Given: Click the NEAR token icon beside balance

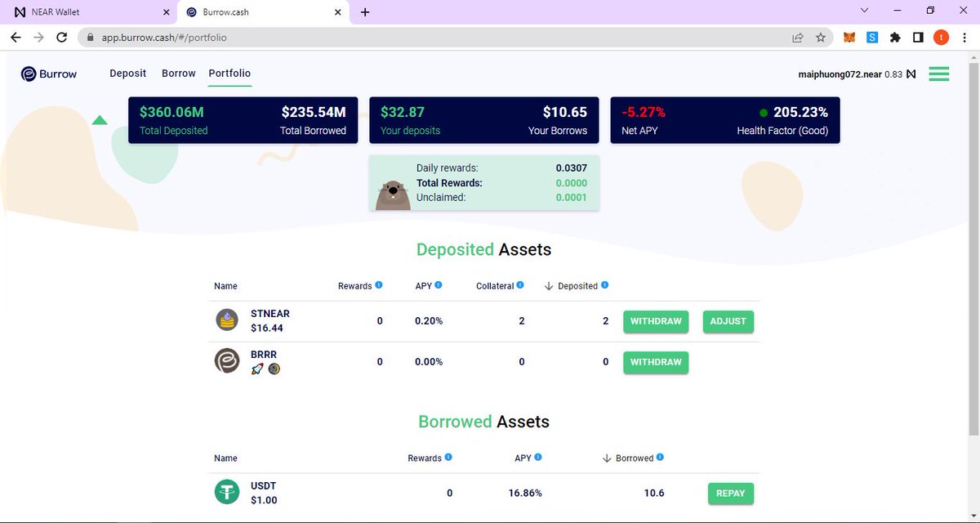Looking at the screenshot, I should pos(911,74).
